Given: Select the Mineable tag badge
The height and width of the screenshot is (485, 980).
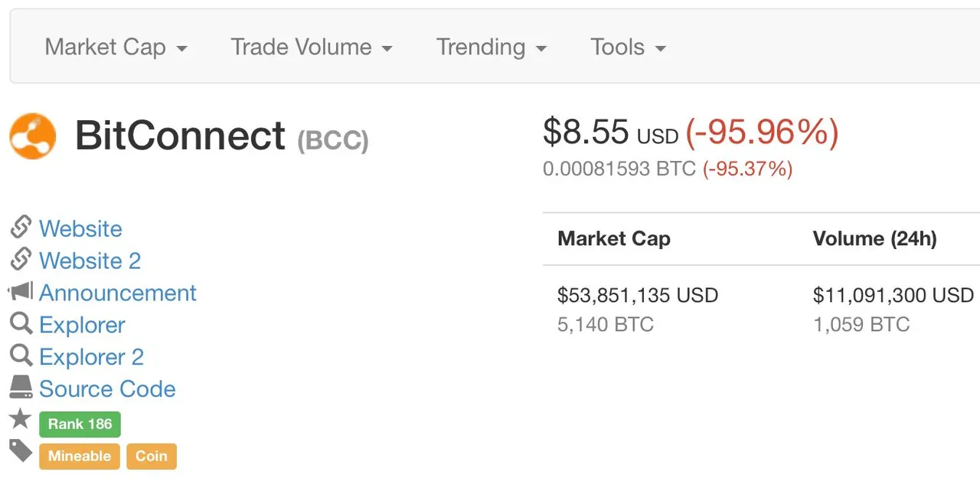Looking at the screenshot, I should (80, 457).
